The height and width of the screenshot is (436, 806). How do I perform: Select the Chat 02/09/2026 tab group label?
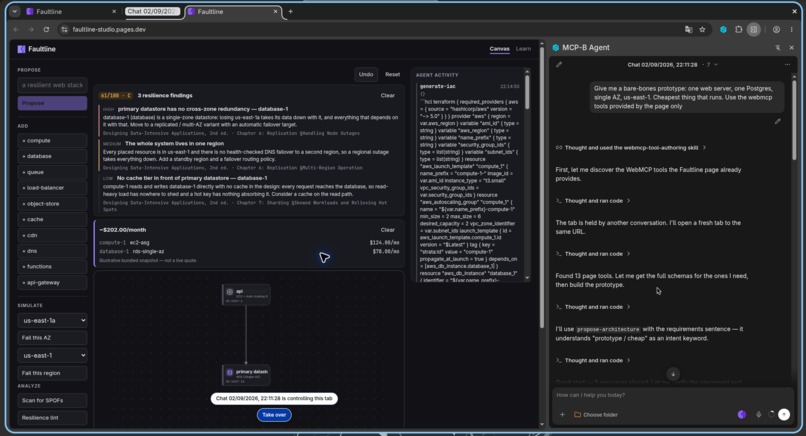153,11
